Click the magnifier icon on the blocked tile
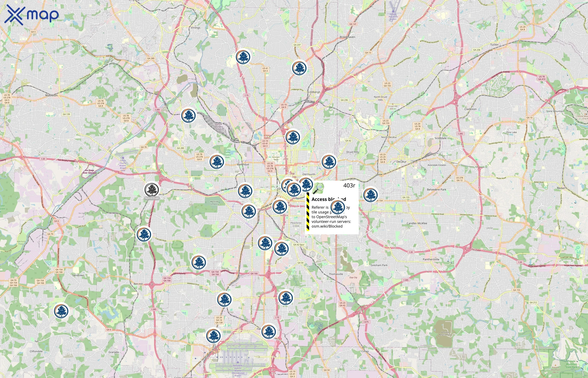 [318, 188]
